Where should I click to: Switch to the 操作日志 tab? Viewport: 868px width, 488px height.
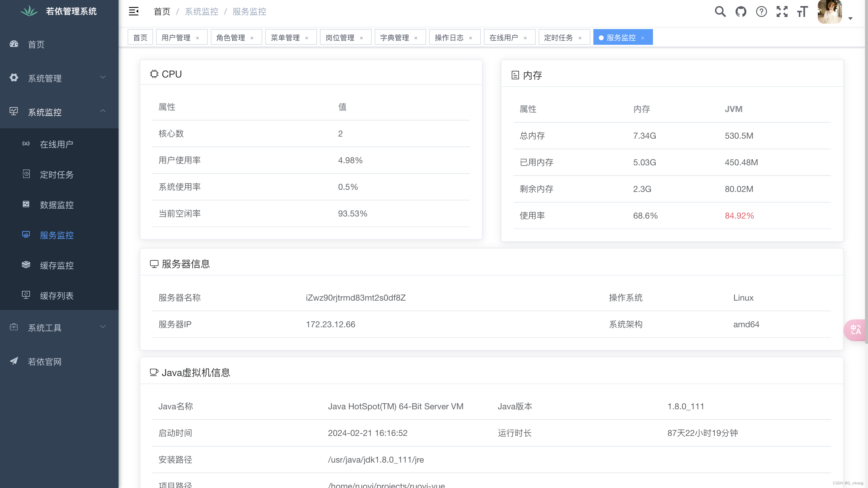[449, 38]
